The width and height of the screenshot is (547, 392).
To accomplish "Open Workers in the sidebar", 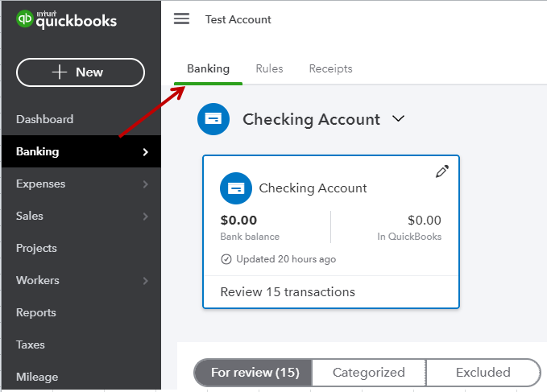I will [x=81, y=280].
